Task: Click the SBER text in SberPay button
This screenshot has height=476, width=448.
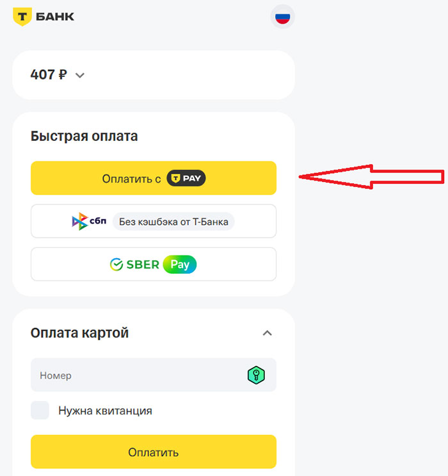Action: (142, 265)
